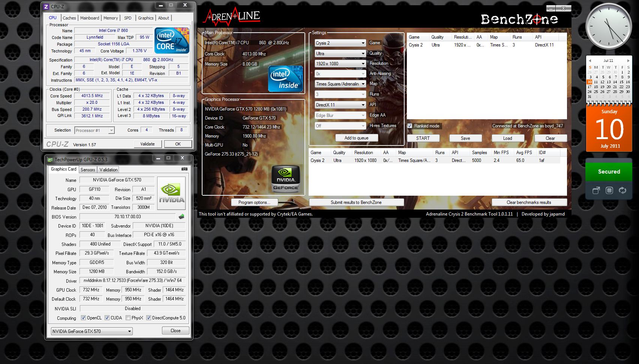Image resolution: width=639 pixels, height=364 pixels.
Task: Click the Close button in GPU-Z
Action: (175, 331)
